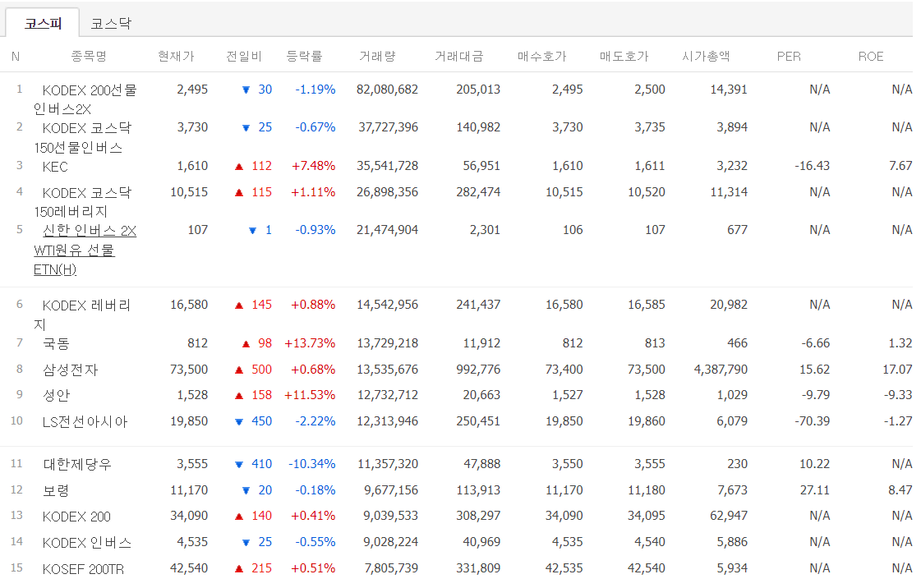
Task: Click bid price 19,850 for LS전선아시아
Action: pyautogui.click(x=564, y=421)
